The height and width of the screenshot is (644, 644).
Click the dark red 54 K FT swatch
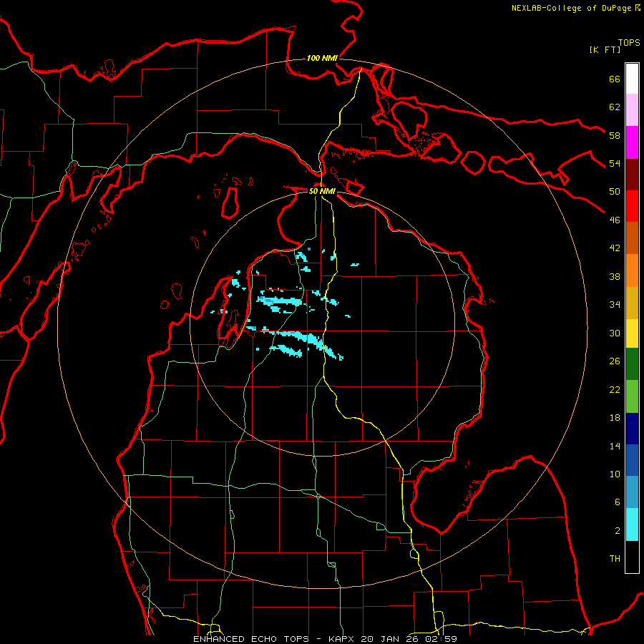pos(632,174)
